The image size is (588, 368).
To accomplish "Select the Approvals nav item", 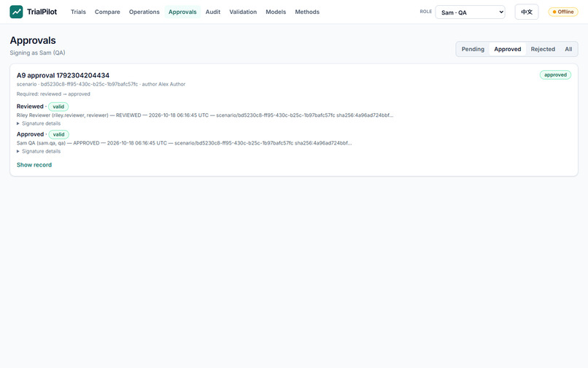I will [x=182, y=12].
